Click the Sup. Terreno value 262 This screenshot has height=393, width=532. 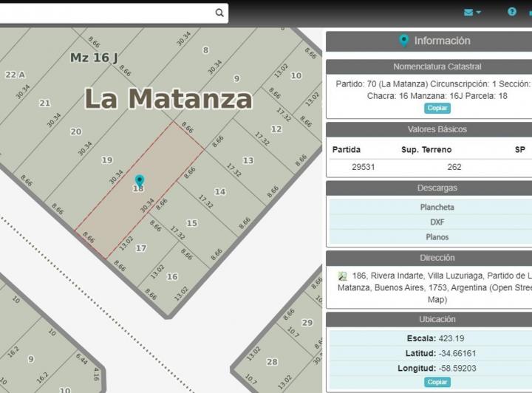tap(454, 167)
